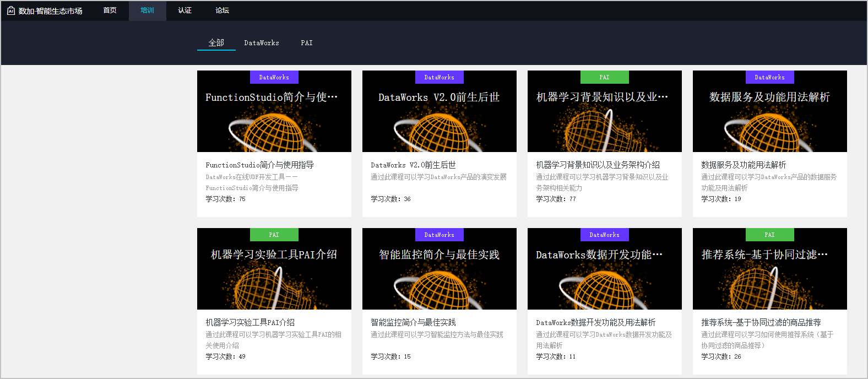868x379 pixels.
Task: Click the 机器学习实验工具PAI介绍 title below thumbnail
Action: point(250,322)
